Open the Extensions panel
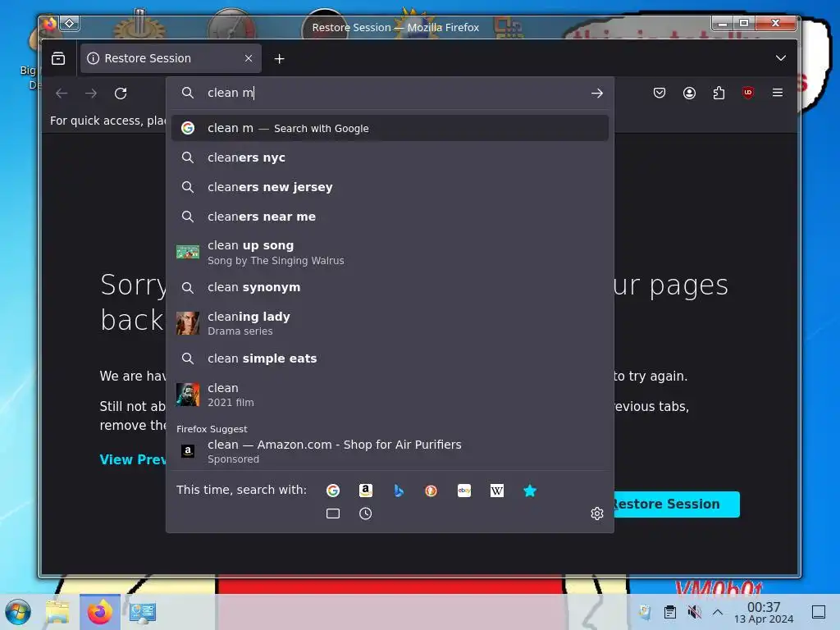 click(x=719, y=93)
